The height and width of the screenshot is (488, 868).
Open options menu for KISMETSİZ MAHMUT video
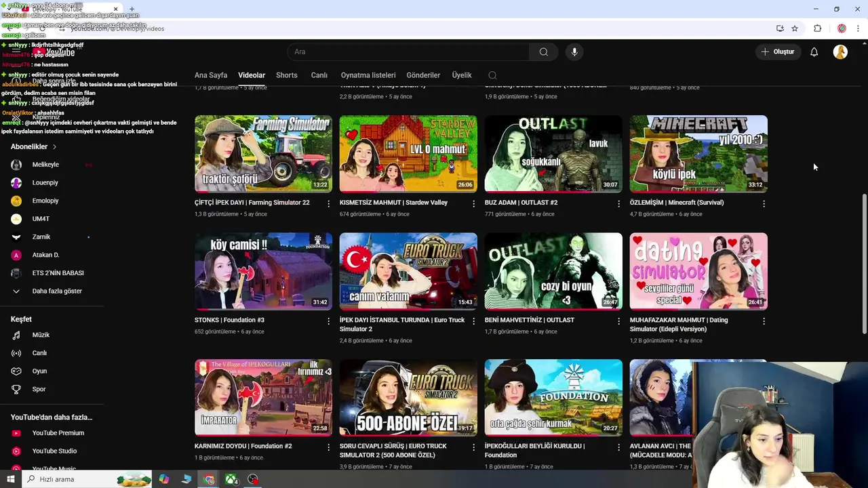(474, 203)
